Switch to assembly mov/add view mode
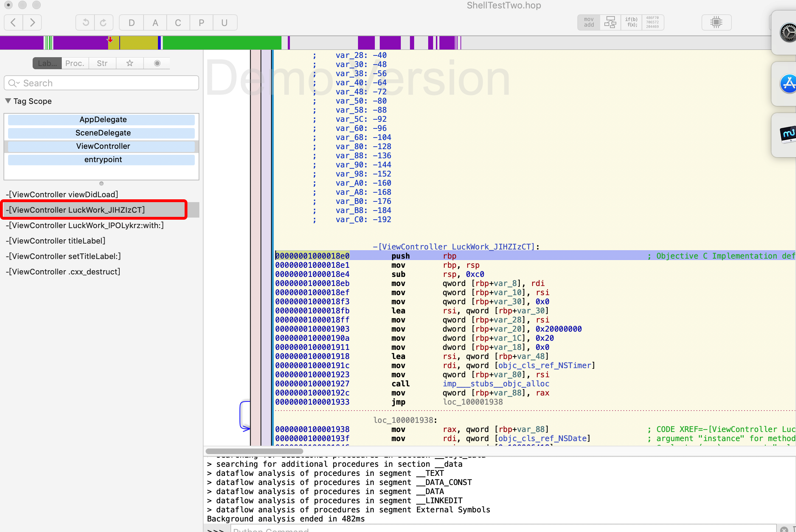 [589, 22]
